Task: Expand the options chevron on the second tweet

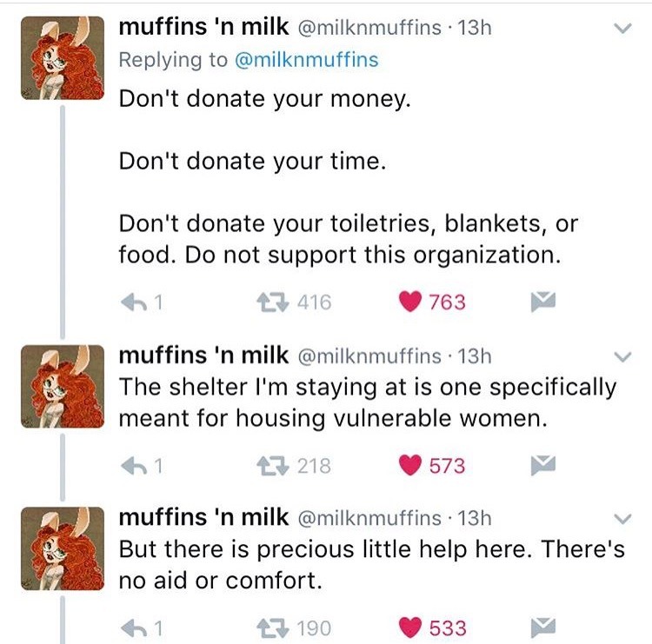Action: coord(621,356)
